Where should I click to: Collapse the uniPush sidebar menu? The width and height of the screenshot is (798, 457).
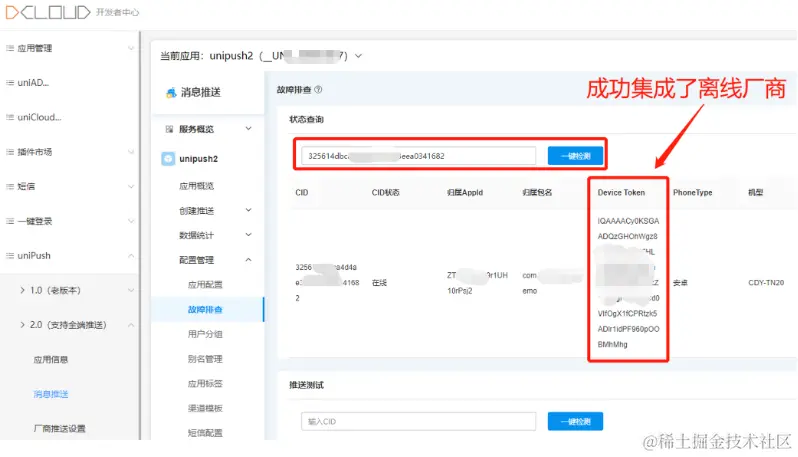point(131,256)
